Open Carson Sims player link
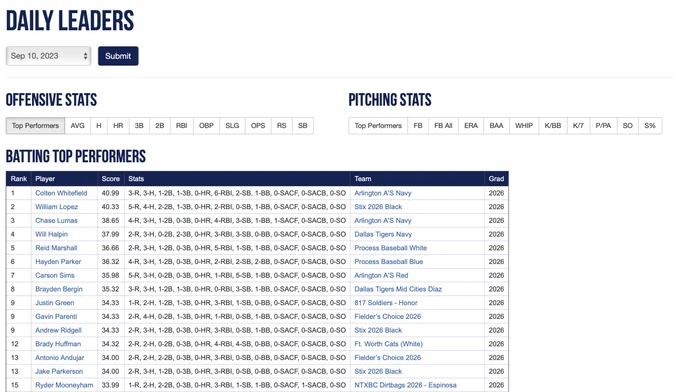This screenshot has width=680, height=392. coord(55,275)
